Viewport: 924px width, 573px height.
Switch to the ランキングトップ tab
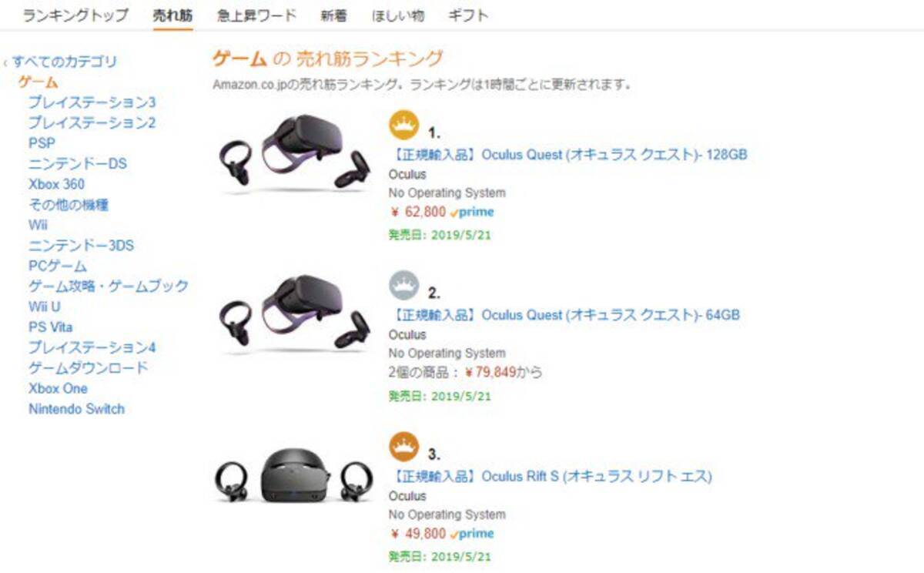tap(75, 15)
